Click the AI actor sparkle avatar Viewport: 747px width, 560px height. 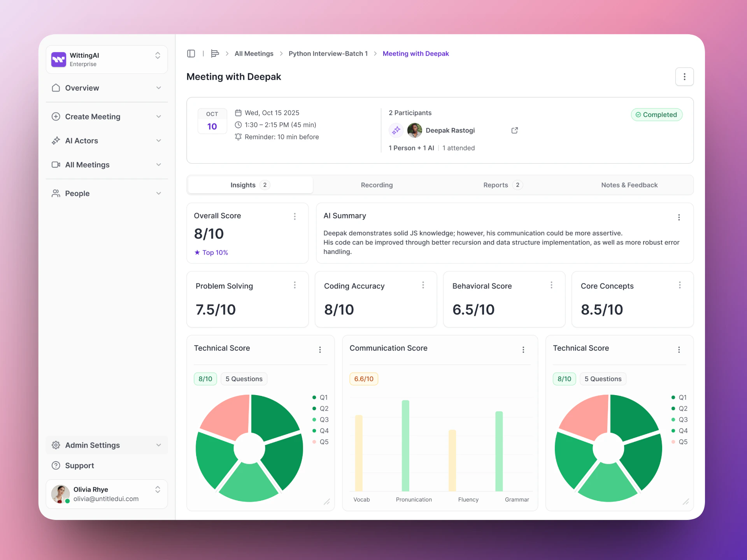[x=396, y=130]
